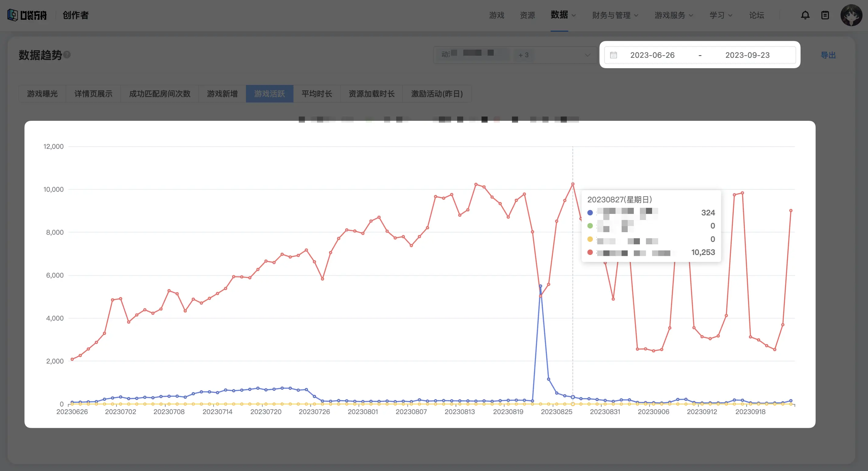Expand the 学习 nav menu

click(721, 15)
